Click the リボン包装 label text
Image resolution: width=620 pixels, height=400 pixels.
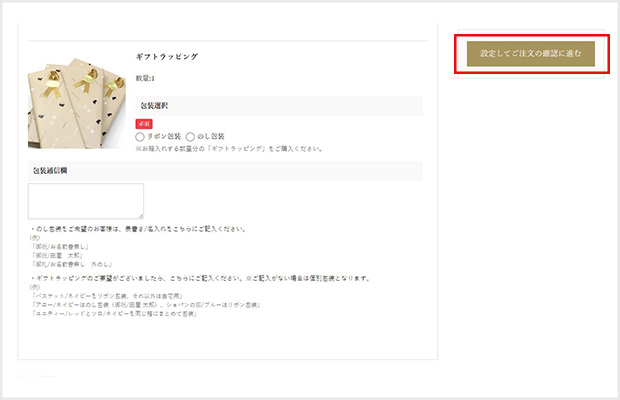164,136
